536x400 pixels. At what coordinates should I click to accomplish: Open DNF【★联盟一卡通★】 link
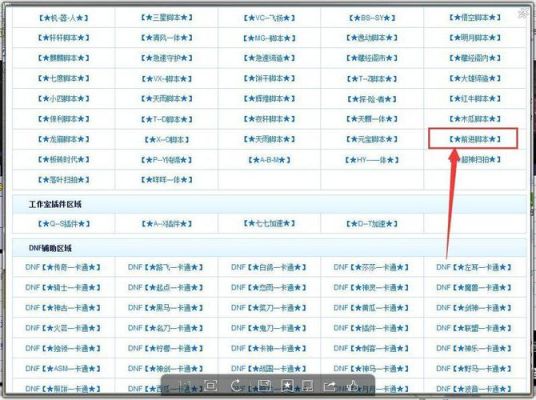[x=474, y=328]
